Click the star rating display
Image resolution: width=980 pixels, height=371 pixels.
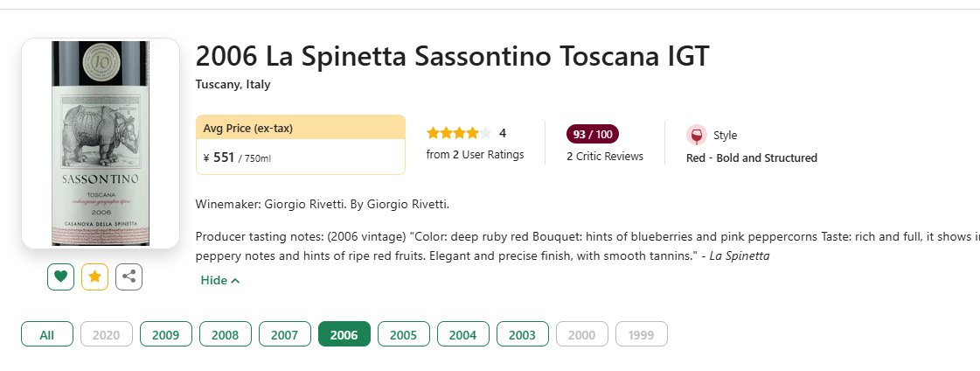tap(459, 133)
